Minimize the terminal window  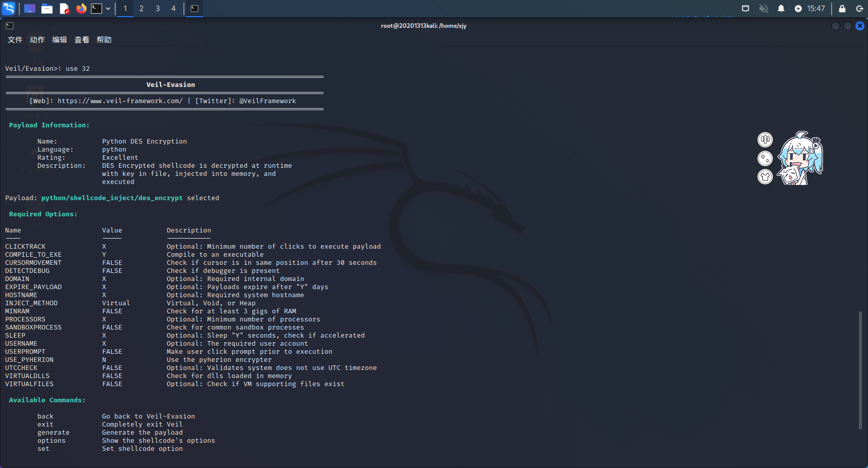click(836, 26)
